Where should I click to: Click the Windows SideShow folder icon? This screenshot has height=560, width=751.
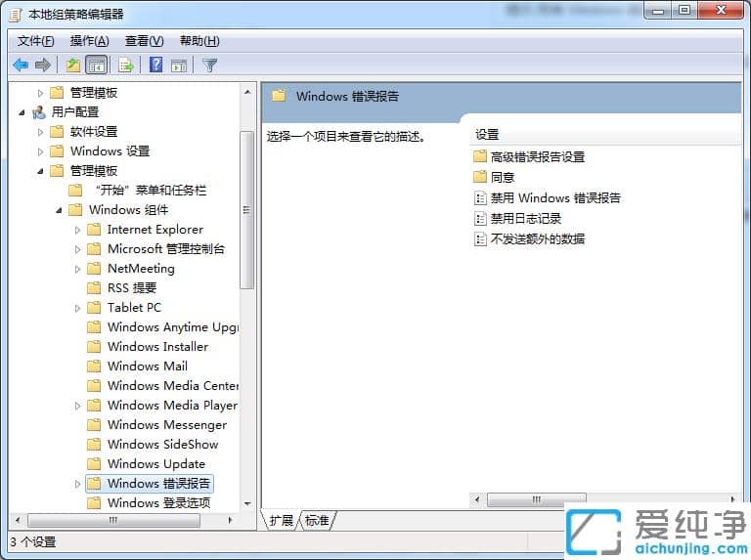click(94, 444)
